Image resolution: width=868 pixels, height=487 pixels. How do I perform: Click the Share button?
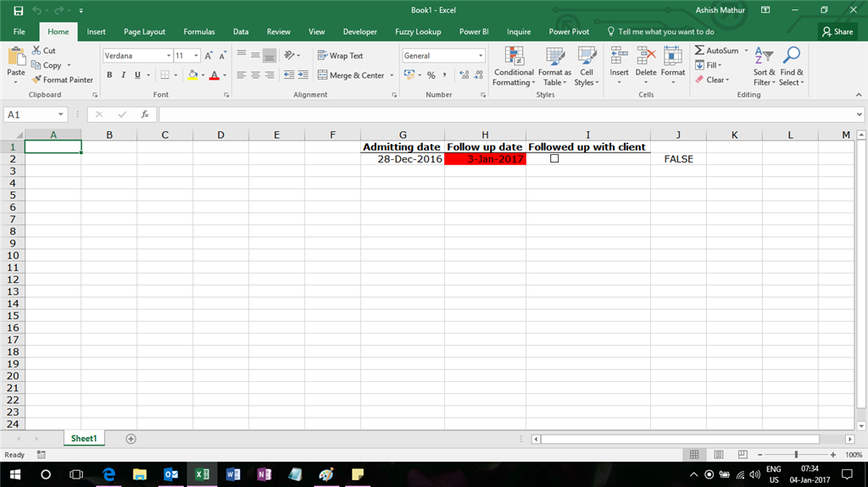tap(837, 31)
